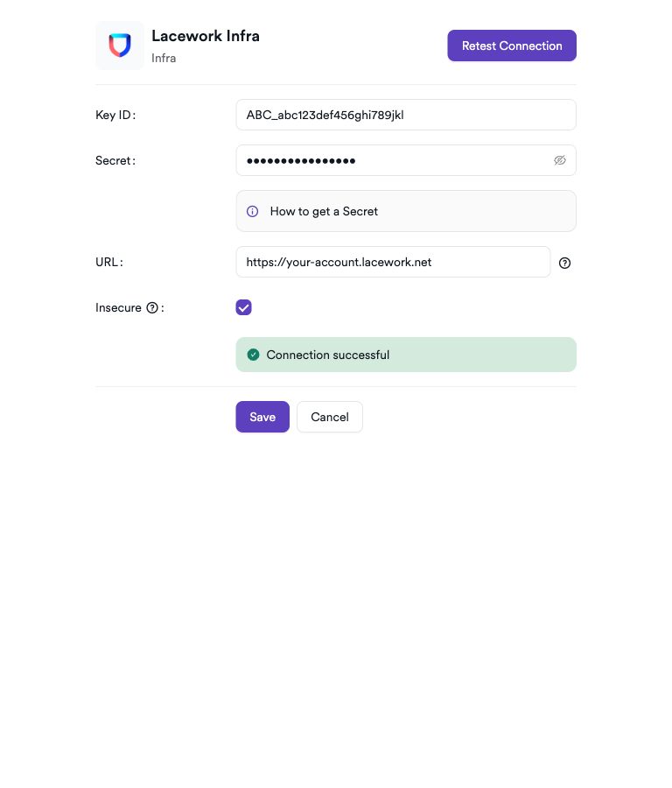This screenshot has height=788, width=672.
Task: Click the Lacework Infra title heading
Action: coord(205,36)
